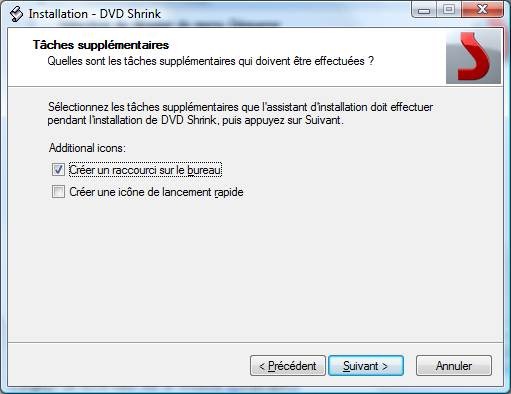
Task: Click the 'Additional icons:' group label
Action: click(x=87, y=148)
